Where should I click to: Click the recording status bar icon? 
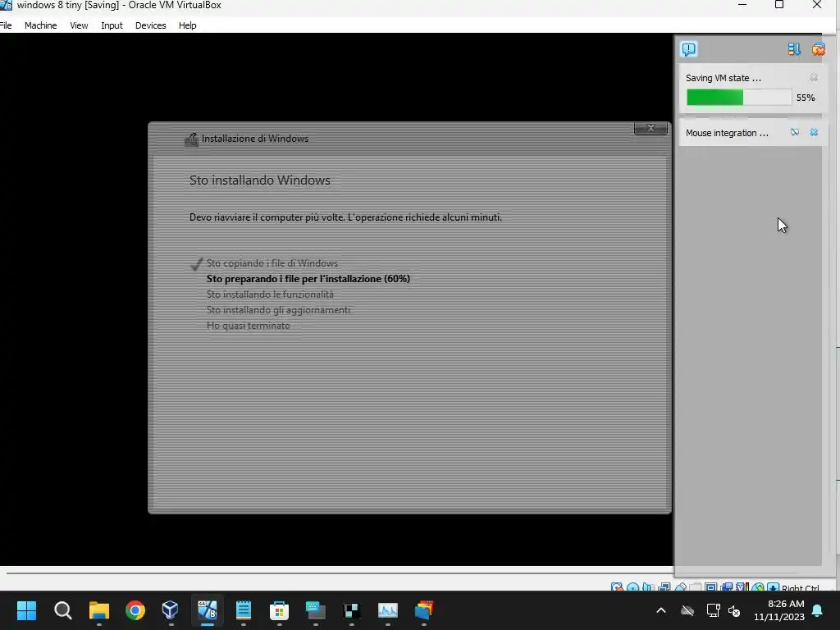tap(727, 587)
